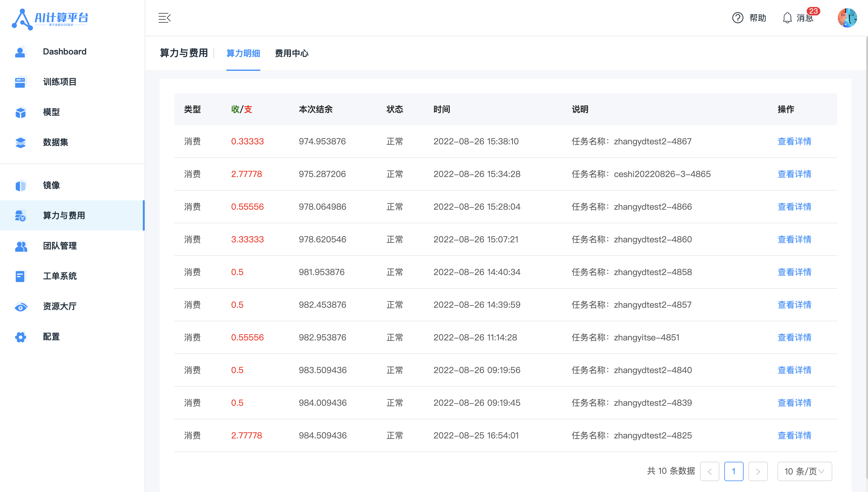868x492 pixels.
Task: Open 团队管理 in the sidebar
Action: (x=72, y=246)
